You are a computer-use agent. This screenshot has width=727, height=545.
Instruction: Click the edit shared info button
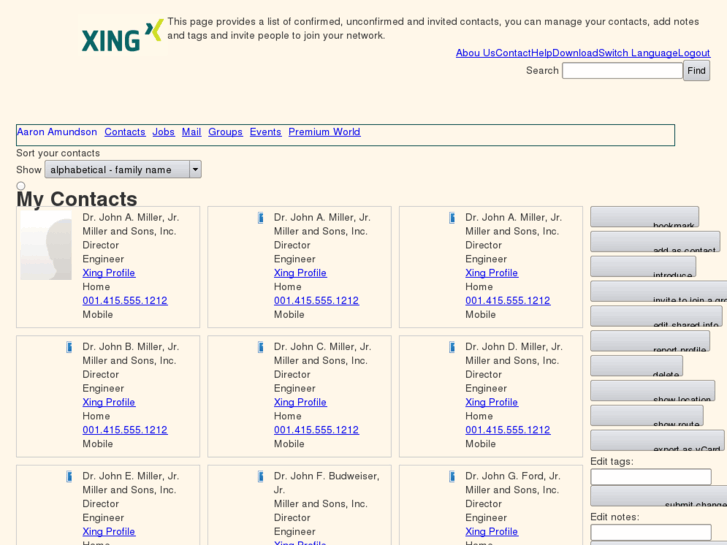[657, 316]
